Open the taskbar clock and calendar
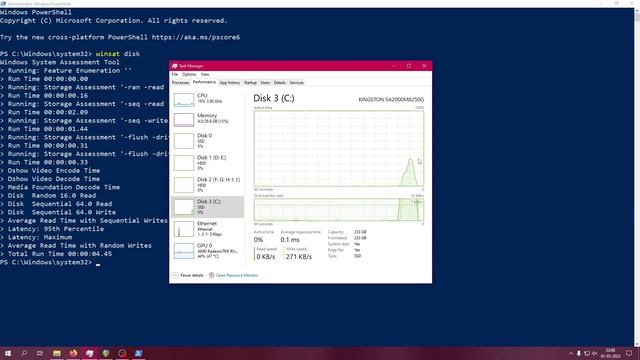The width and height of the screenshot is (640, 360). [610, 353]
